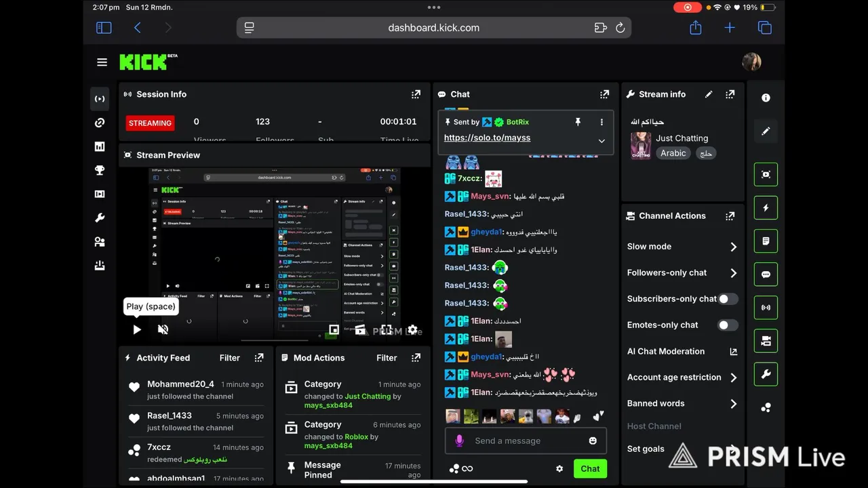Screen dimensions: 868x488
Task: Toggle the notes widget in right toolbar
Action: point(766,241)
